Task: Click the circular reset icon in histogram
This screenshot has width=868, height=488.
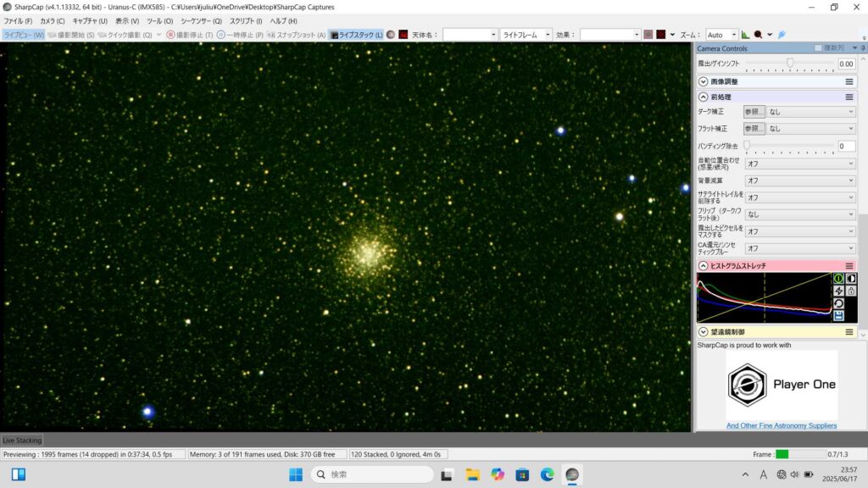Action: coord(838,303)
